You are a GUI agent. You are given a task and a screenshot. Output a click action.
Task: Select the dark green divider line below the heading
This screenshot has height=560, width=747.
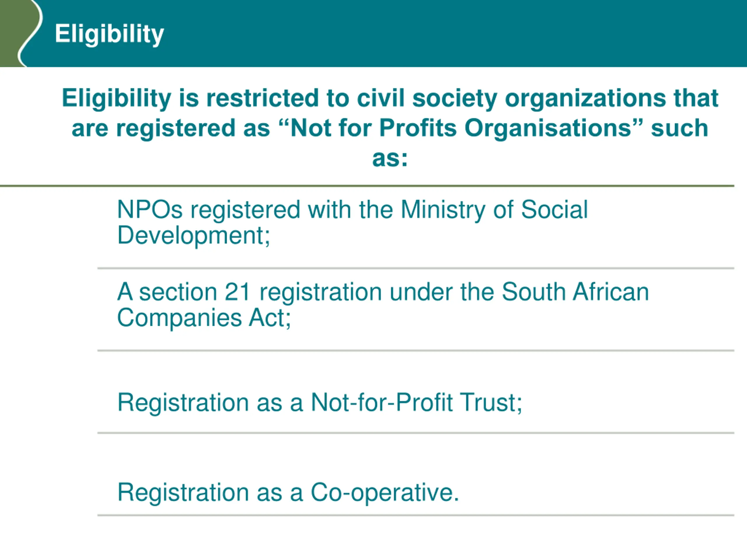pos(367,186)
